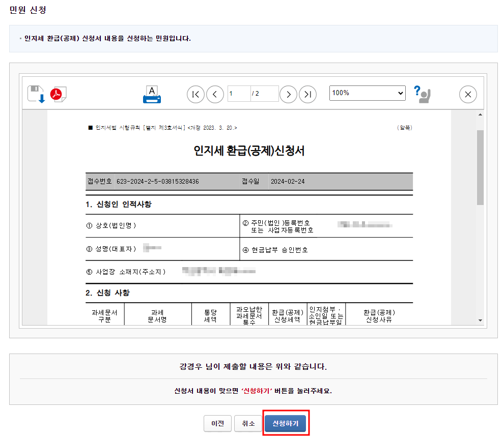Close the document viewer with the X
Image resolution: width=504 pixels, height=439 pixels.
(x=467, y=94)
